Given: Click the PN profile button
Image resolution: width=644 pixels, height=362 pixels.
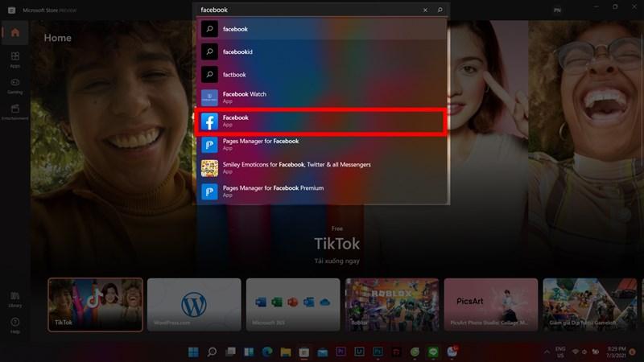Looking at the screenshot, I should 557,10.
